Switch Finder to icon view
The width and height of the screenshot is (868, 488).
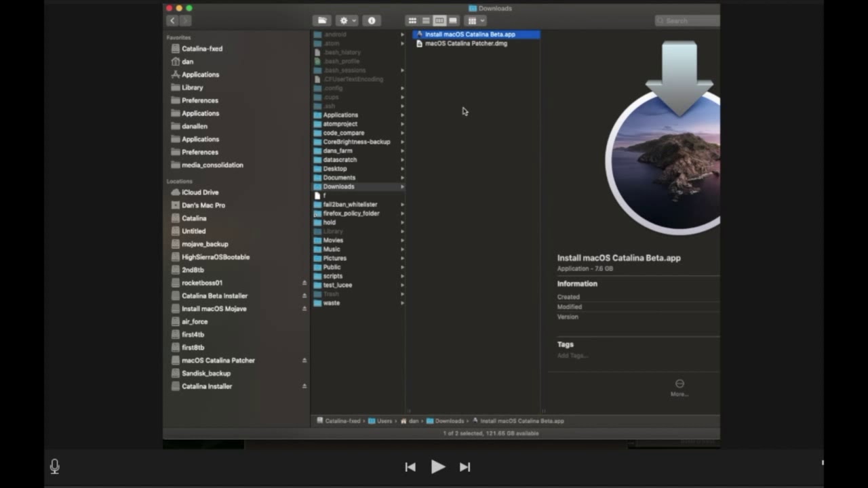coord(412,21)
